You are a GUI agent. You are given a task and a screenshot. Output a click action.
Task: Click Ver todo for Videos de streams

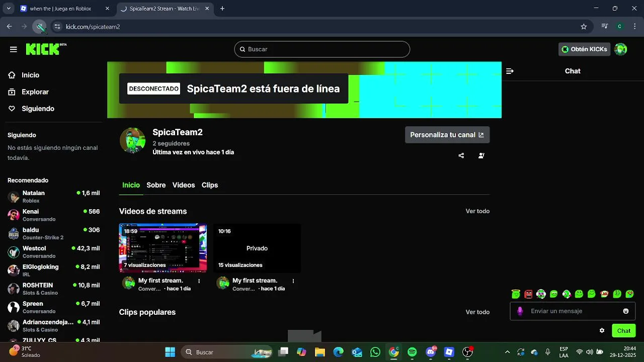(477, 211)
